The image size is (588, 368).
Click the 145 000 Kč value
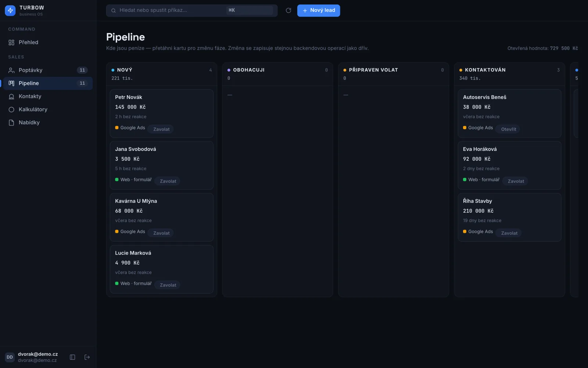click(130, 107)
